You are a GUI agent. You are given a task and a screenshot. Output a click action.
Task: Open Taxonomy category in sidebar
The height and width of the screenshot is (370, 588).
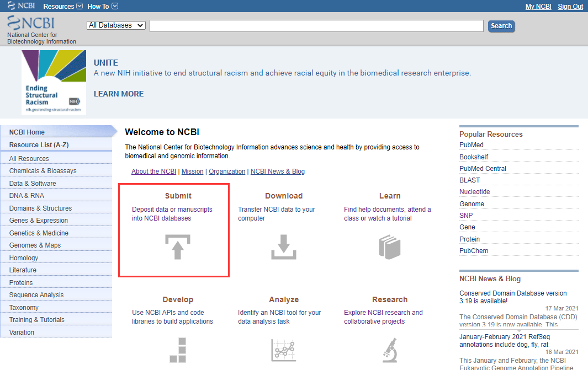coord(56,307)
